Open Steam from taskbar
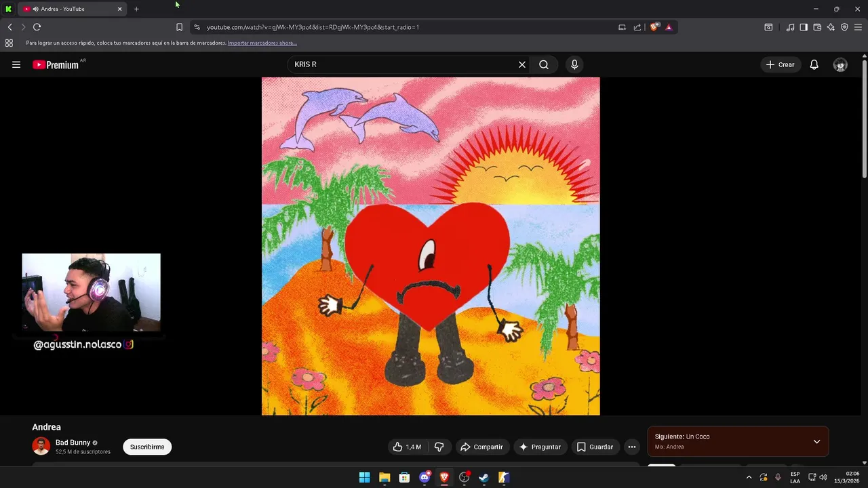The height and width of the screenshot is (488, 868). pyautogui.click(x=484, y=477)
